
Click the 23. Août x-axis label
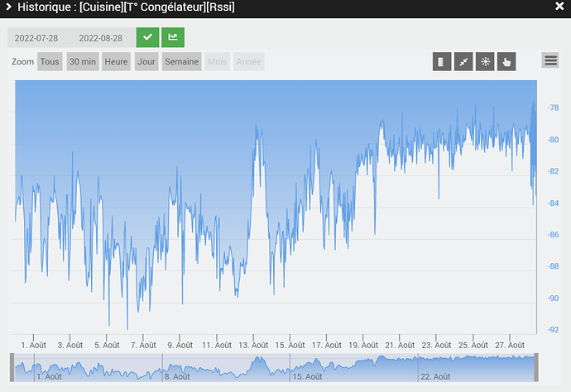tap(437, 345)
